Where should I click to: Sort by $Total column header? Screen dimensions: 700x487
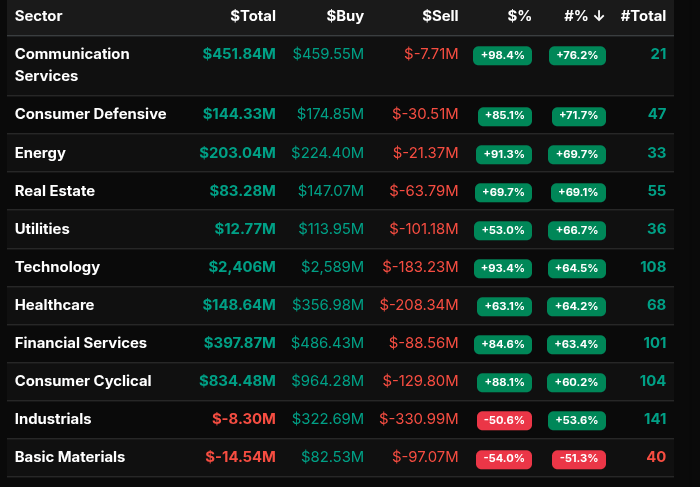[x=252, y=16]
